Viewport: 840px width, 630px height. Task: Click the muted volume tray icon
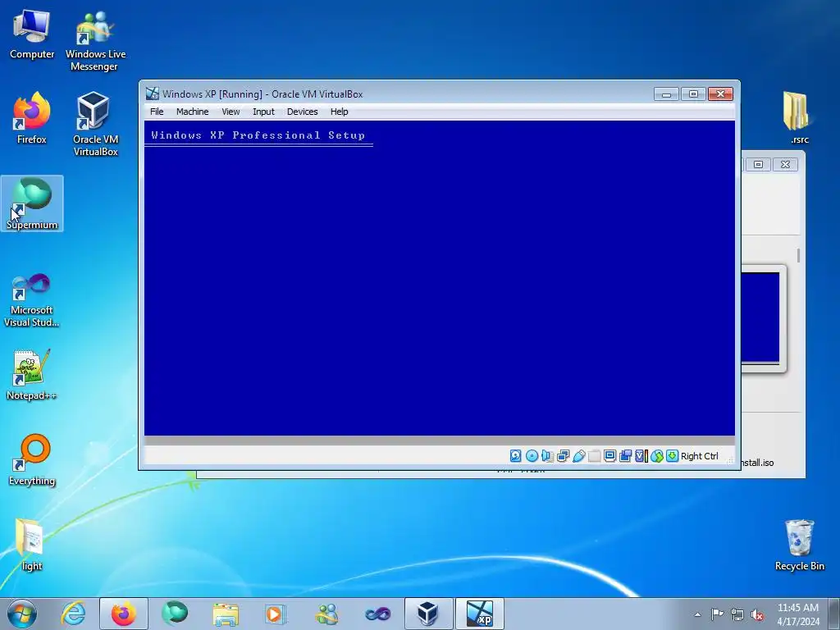[757, 614]
